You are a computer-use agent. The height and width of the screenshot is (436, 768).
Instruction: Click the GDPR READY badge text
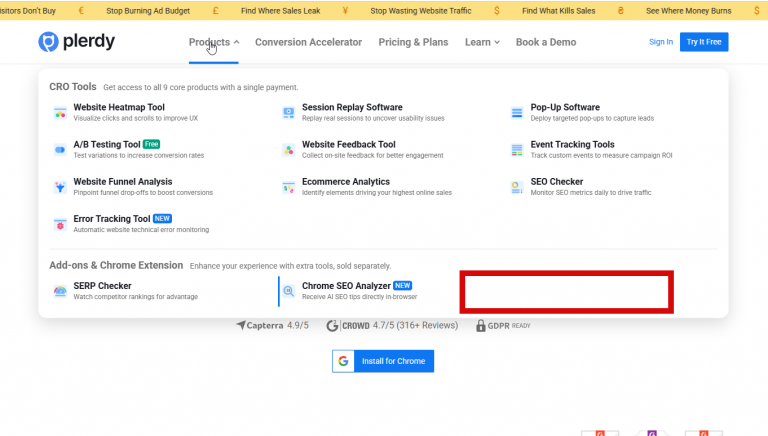click(509, 326)
